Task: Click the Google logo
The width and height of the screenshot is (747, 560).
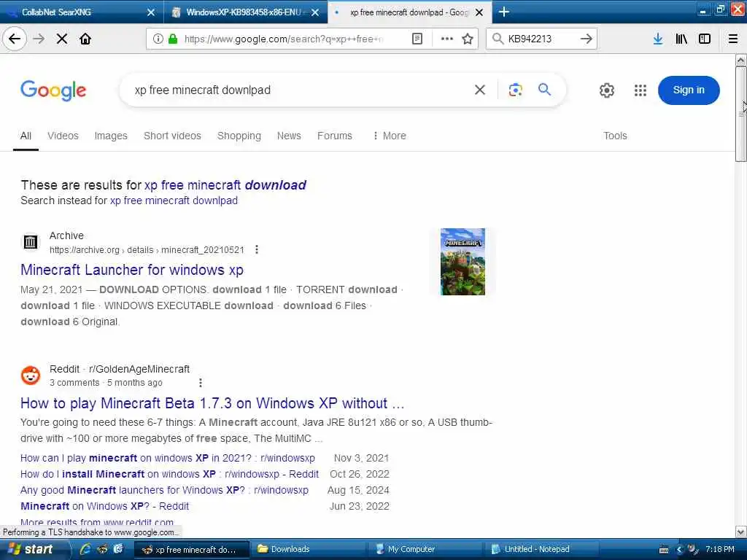Action: [53, 90]
